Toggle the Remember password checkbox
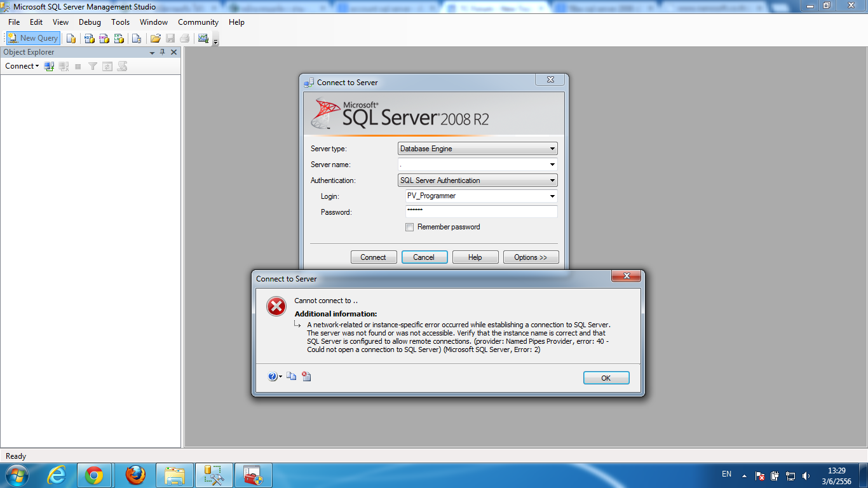The image size is (868, 488). click(x=409, y=227)
